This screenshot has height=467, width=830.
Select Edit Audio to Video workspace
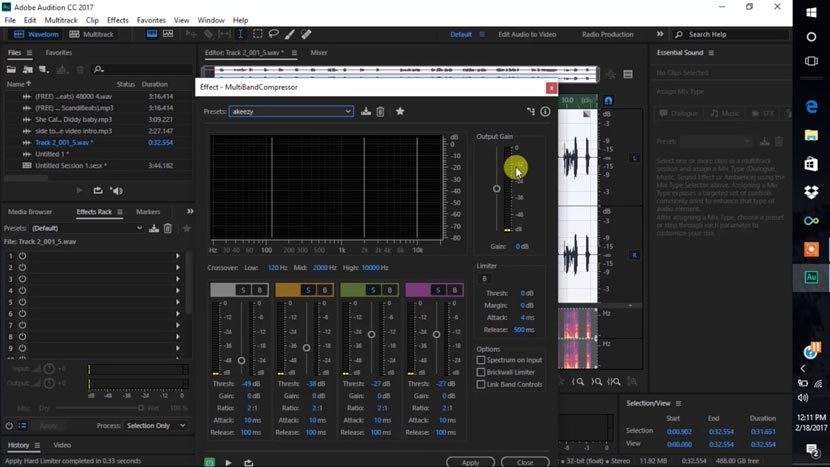[x=527, y=34]
